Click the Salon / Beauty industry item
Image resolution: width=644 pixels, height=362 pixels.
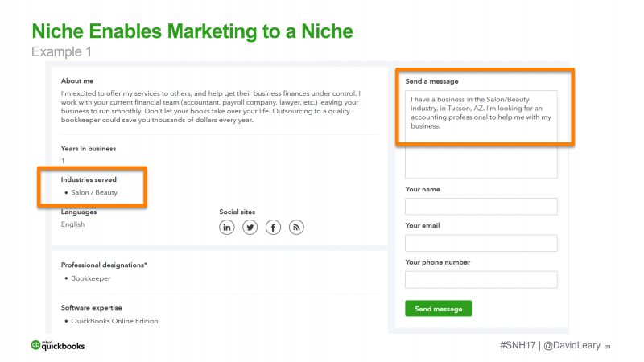coord(93,193)
